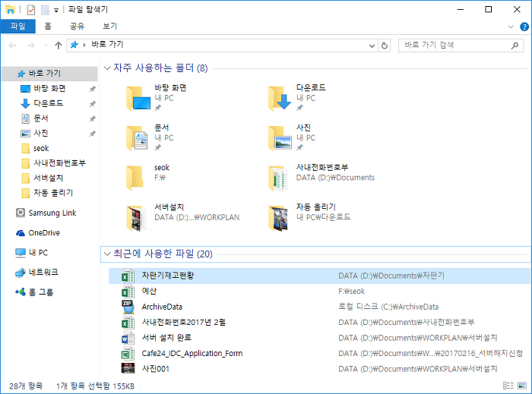Open the 파일 ribbon tab
The height and width of the screenshot is (394, 532).
point(18,26)
